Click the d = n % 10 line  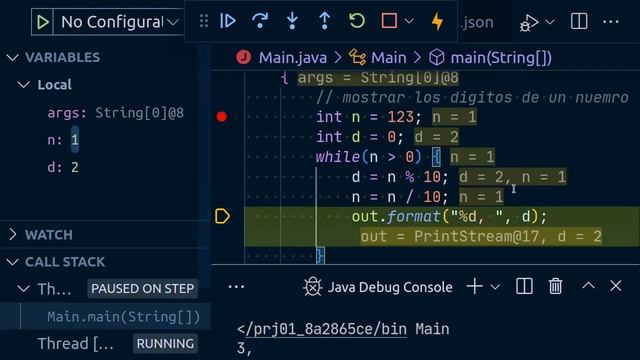point(400,177)
